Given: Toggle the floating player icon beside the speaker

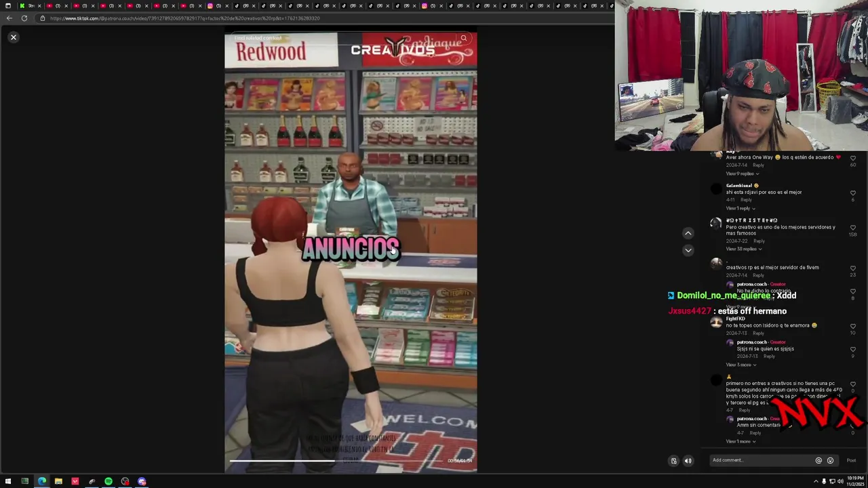Looking at the screenshot, I should point(673,461).
